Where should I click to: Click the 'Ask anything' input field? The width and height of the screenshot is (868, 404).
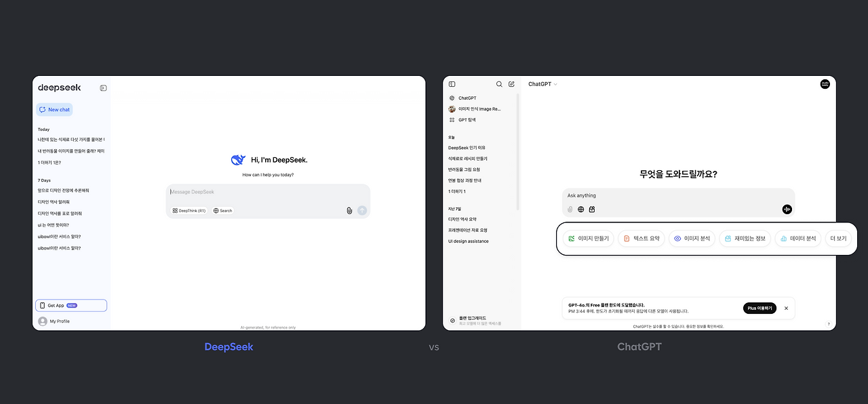coord(678,196)
